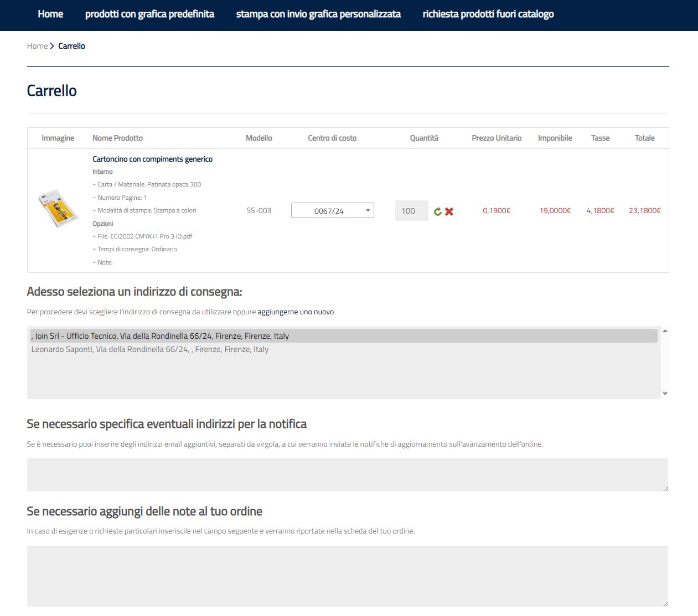Focus the quantity field showing 100
The height and width of the screenshot is (616, 698).
(x=411, y=210)
